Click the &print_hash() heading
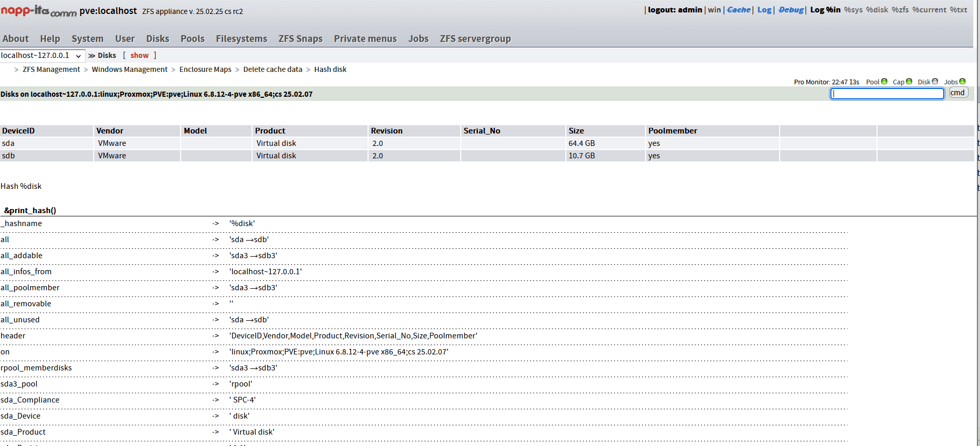This screenshot has width=980, height=446. tap(30, 211)
